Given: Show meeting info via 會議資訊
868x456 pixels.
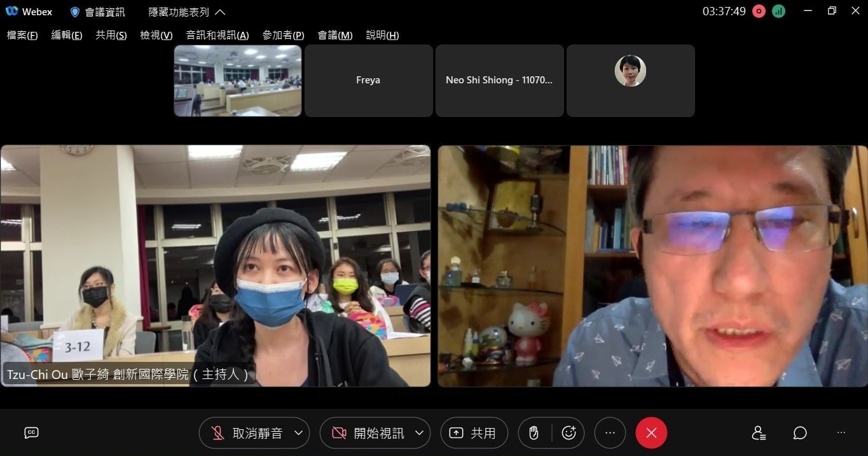Looking at the screenshot, I should click(97, 12).
